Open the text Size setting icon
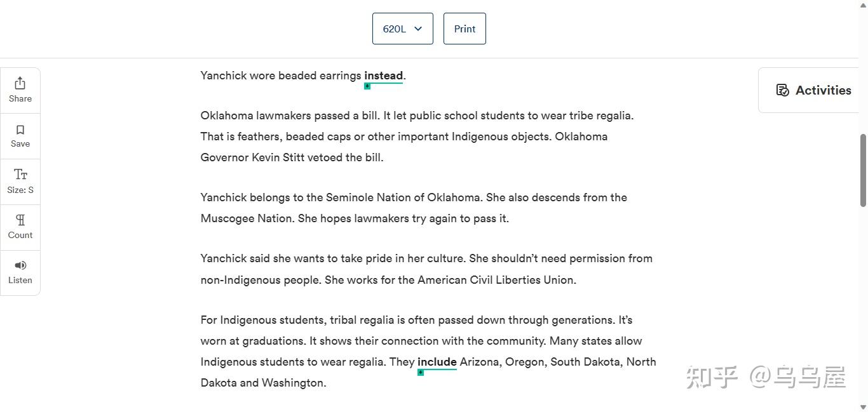 tap(20, 175)
